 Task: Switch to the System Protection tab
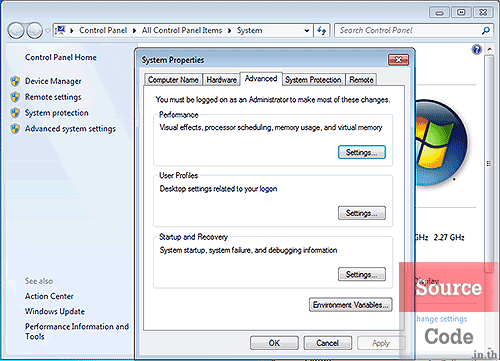pos(313,80)
